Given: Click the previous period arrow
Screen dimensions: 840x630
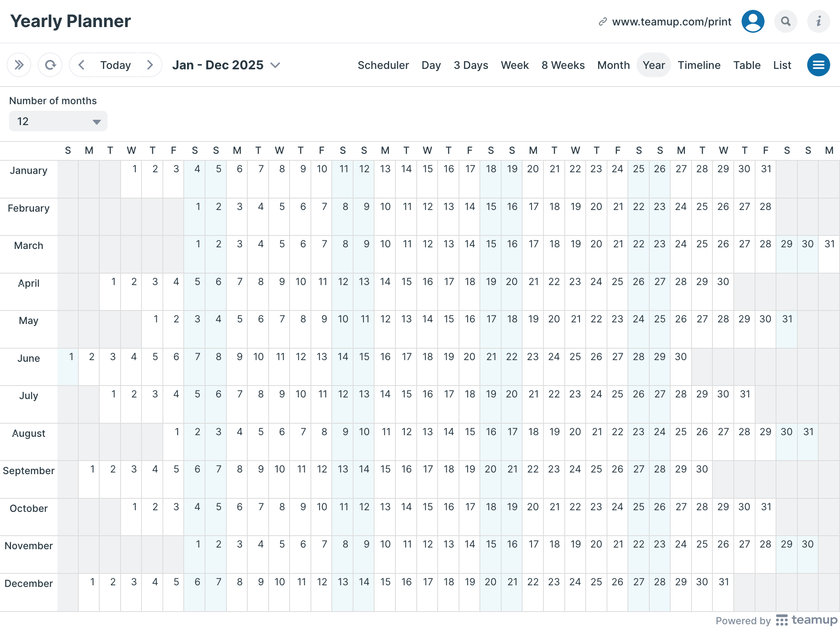Looking at the screenshot, I should pyautogui.click(x=81, y=65).
